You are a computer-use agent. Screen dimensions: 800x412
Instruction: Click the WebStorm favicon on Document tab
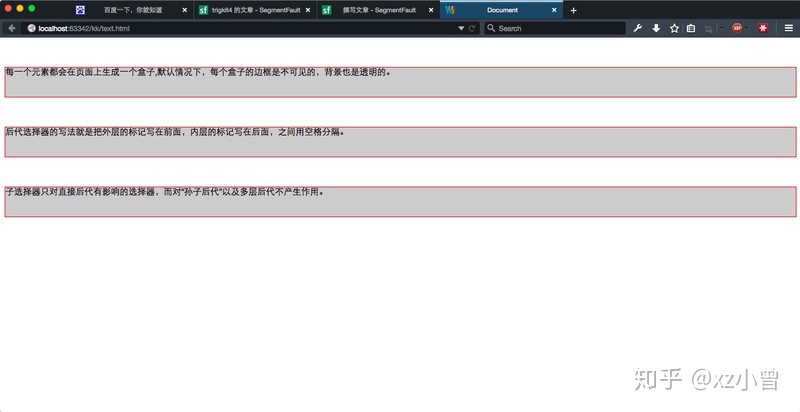point(449,10)
